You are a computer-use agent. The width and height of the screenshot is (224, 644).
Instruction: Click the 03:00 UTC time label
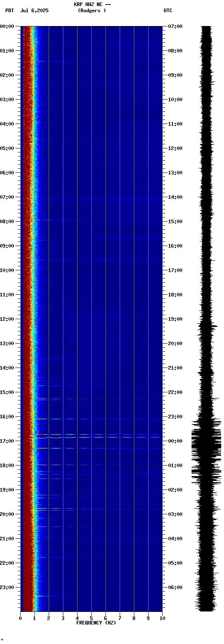[175, 514]
